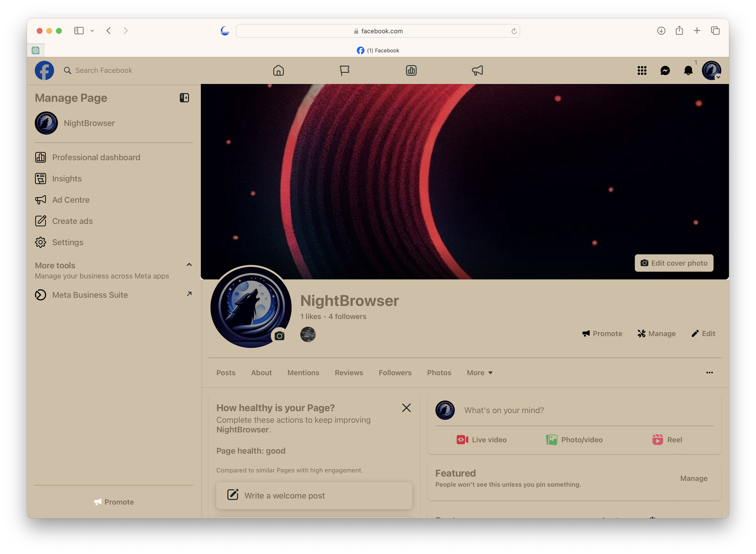Viewport: 756px width, 554px height.
Task: Click Edit cover photo button
Action: (674, 263)
